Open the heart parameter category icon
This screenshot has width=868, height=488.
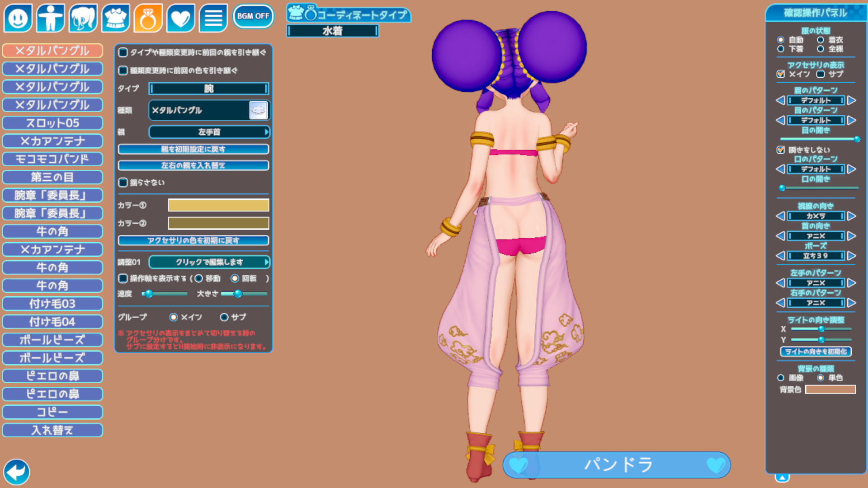click(x=181, y=18)
